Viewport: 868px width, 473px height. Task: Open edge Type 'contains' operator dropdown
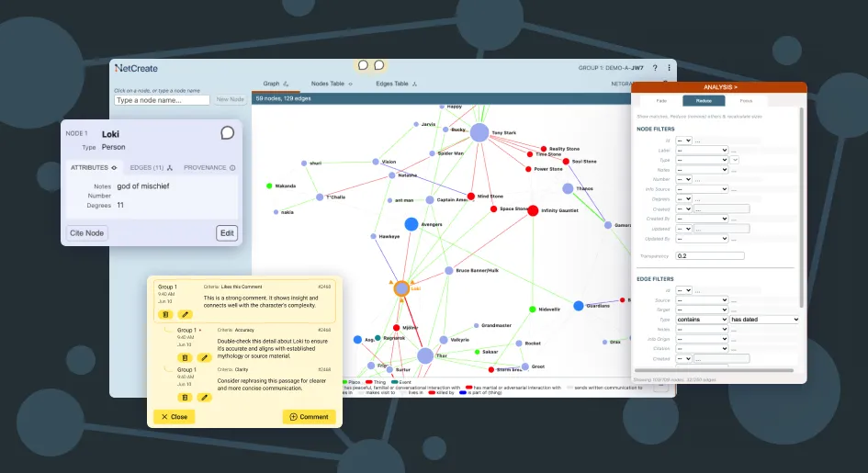click(x=702, y=320)
